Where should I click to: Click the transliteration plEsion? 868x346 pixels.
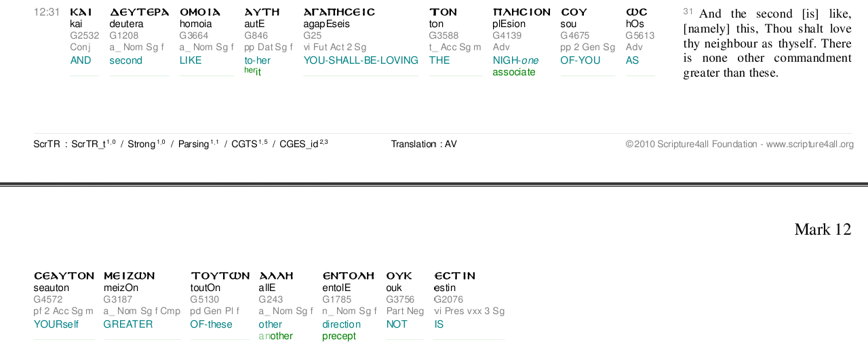pyautogui.click(x=509, y=24)
